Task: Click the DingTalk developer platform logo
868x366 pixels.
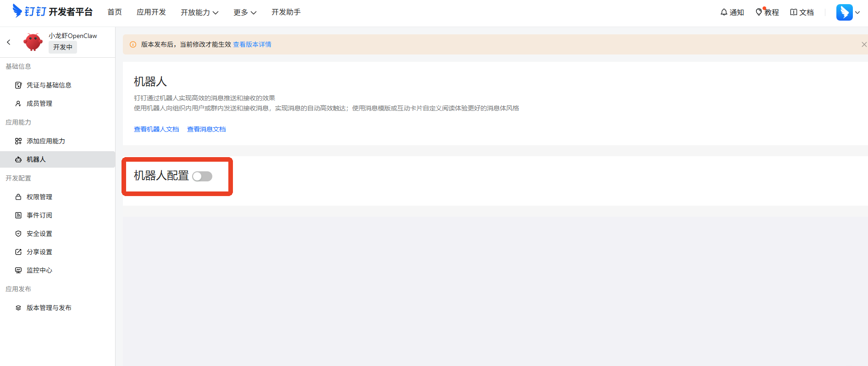Action: [x=52, y=11]
